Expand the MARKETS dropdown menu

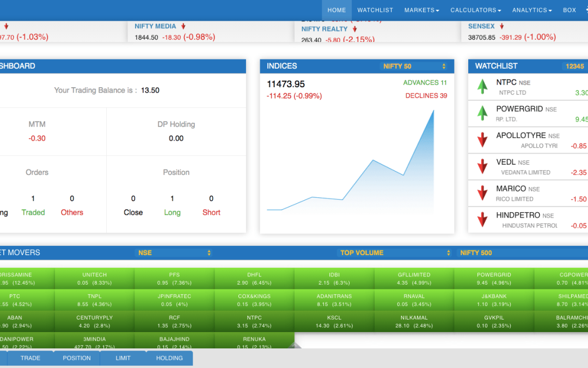tap(421, 10)
